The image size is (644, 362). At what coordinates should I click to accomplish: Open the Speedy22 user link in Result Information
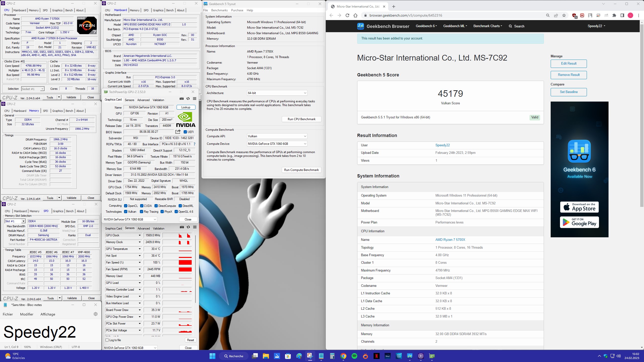pos(442,145)
